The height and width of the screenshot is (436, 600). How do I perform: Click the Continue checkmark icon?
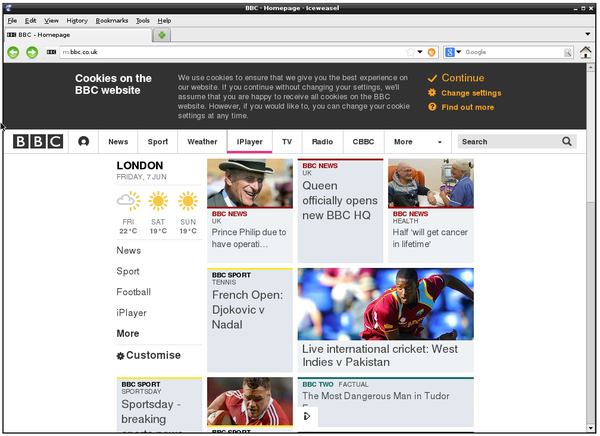pyautogui.click(x=432, y=78)
